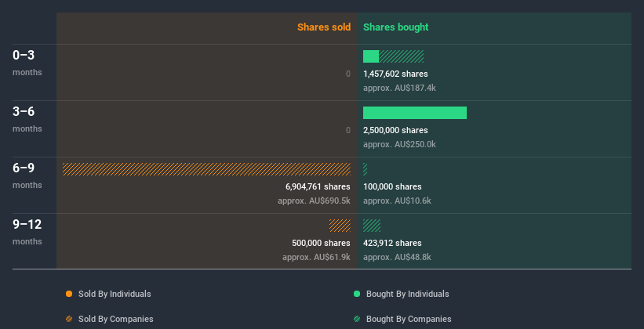Click the Shares bought column header
This screenshot has height=329, width=644.
395,27
